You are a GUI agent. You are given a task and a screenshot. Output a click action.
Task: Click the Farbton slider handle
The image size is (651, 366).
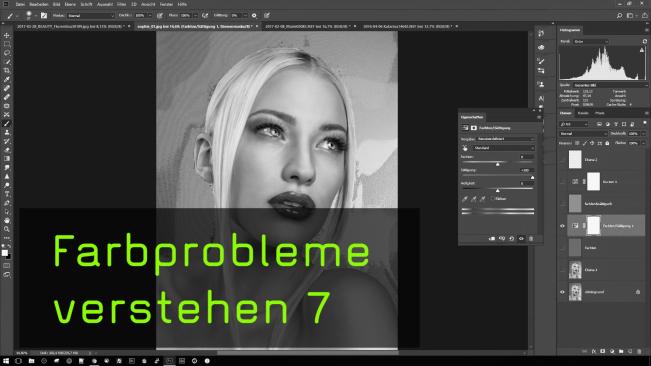pos(498,164)
